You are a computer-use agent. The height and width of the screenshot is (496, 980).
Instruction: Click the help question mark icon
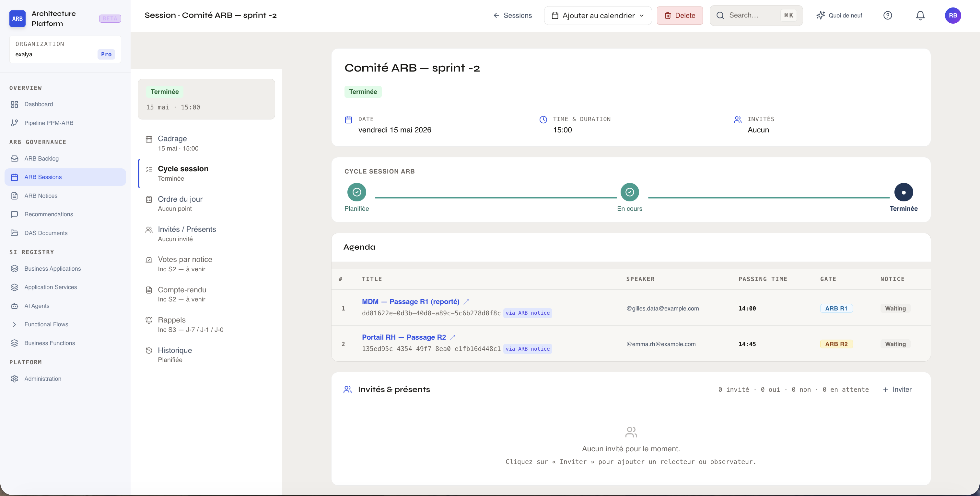pos(888,16)
